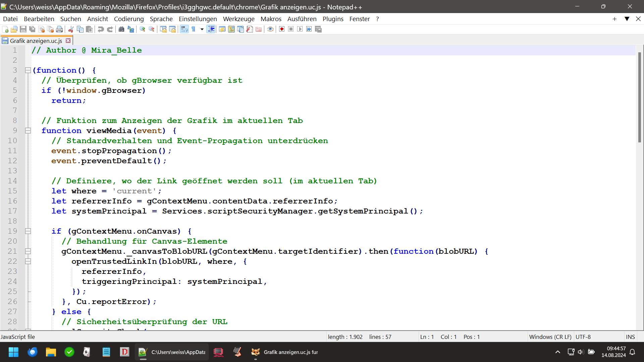
Task: Open dropdown arrow next to pilcrow icon
Action: tap(202, 29)
